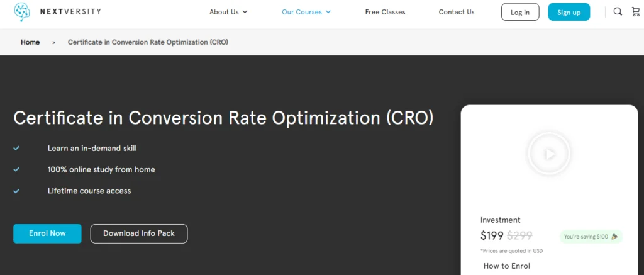
Task: Open the search magnifier icon
Action: pos(618,12)
